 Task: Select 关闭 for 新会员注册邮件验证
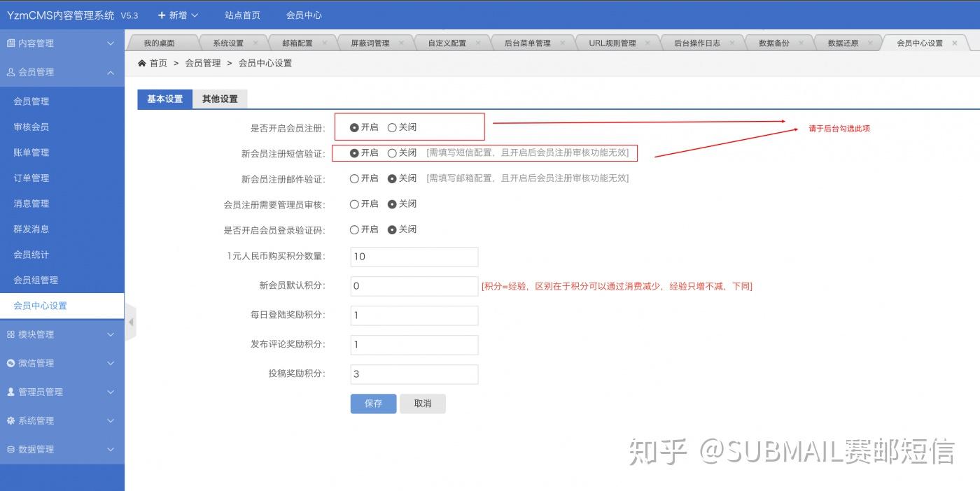392,178
